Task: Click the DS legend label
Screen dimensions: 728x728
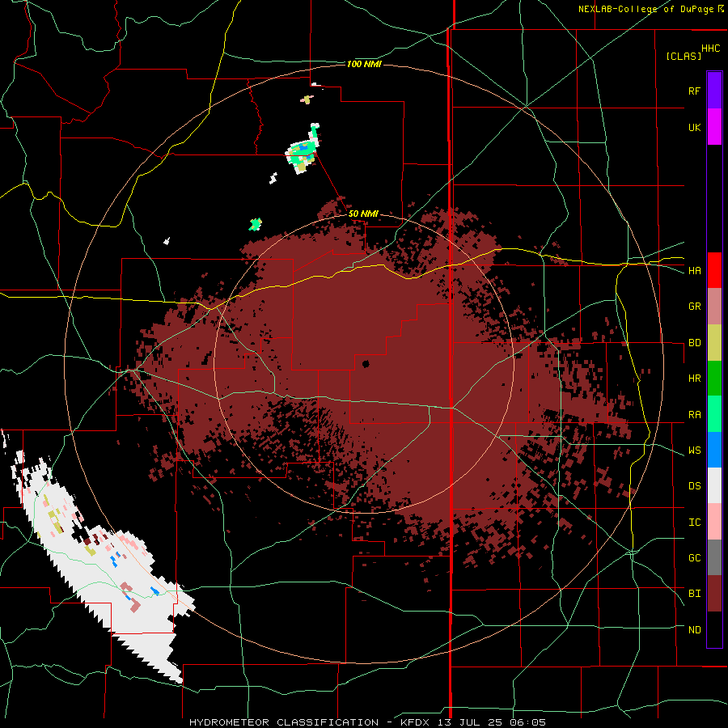Action: [x=694, y=486]
